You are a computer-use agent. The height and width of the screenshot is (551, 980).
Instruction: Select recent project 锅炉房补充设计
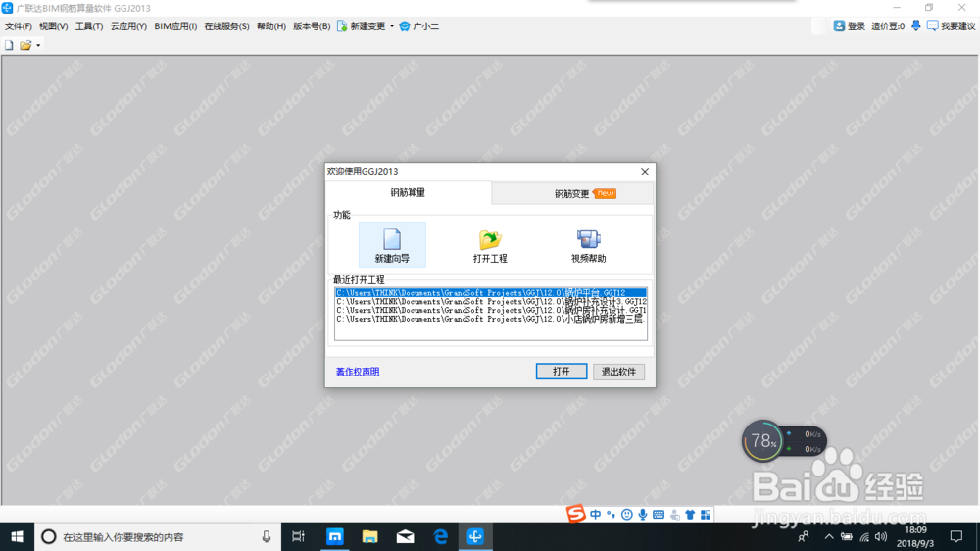click(491, 310)
